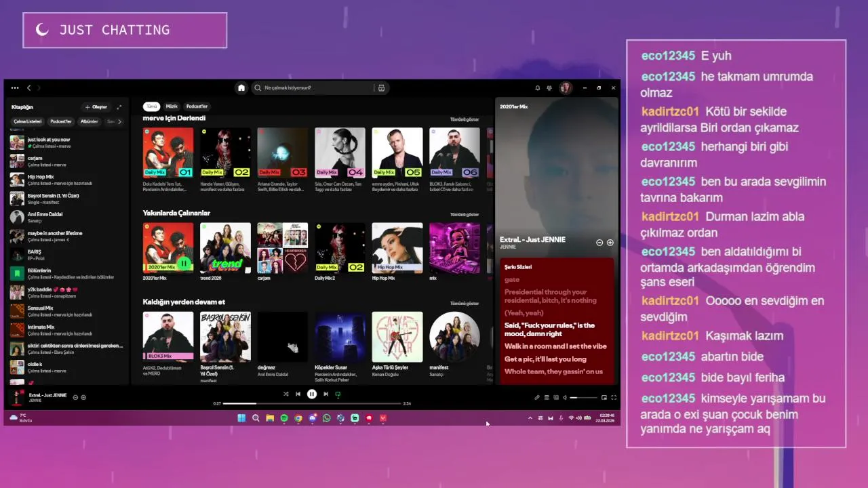The width and height of the screenshot is (868, 488).
Task: Open Daily Mix 05 card
Action: point(397,160)
